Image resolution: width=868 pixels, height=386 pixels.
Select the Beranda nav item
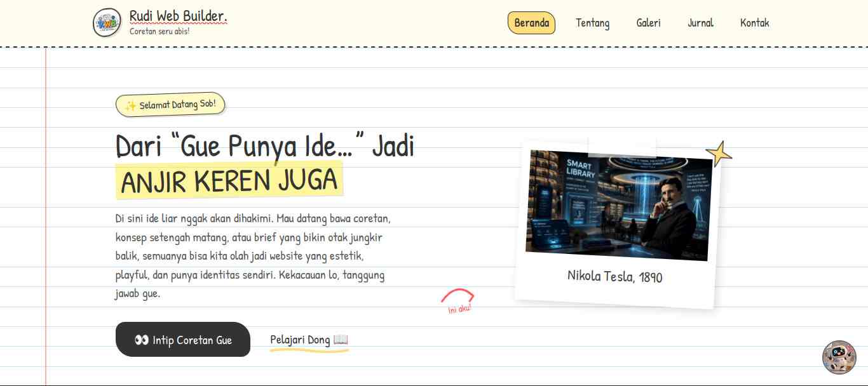531,23
